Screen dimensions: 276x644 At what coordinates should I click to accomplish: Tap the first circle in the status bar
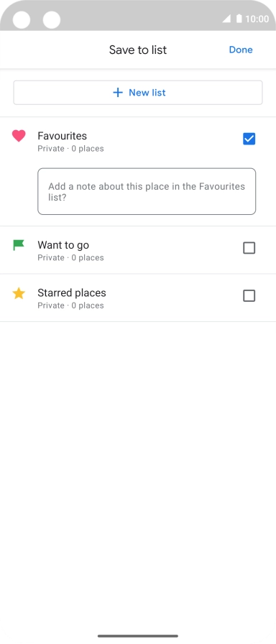(22, 19)
